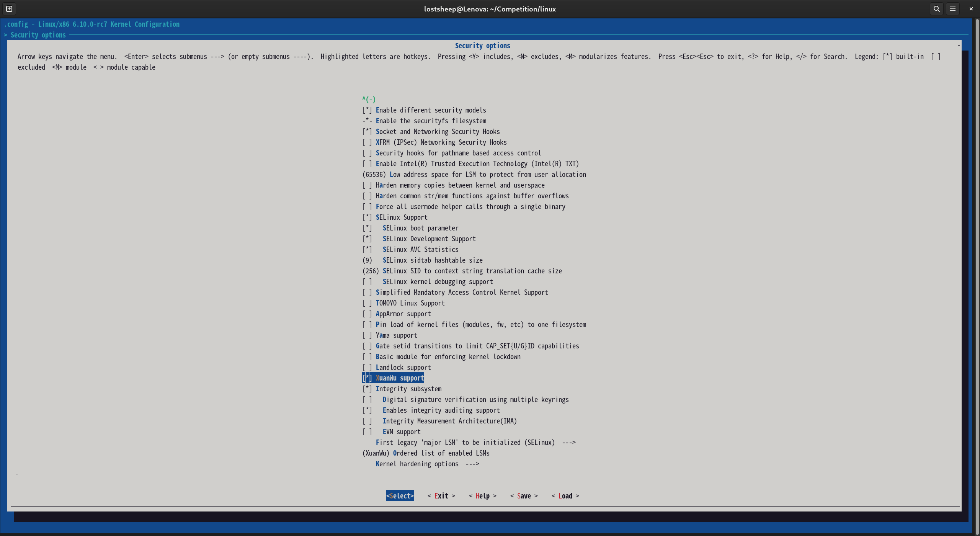Toggle Enable different security models

[x=424, y=110]
